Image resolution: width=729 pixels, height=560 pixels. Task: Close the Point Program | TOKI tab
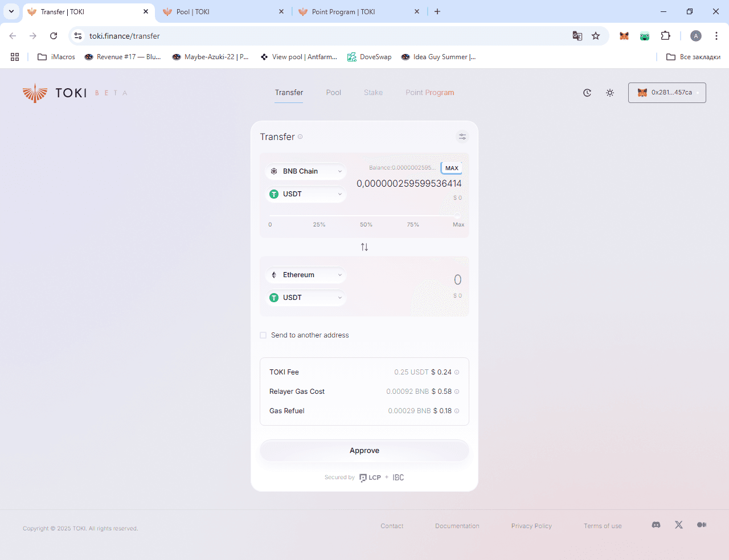click(417, 11)
